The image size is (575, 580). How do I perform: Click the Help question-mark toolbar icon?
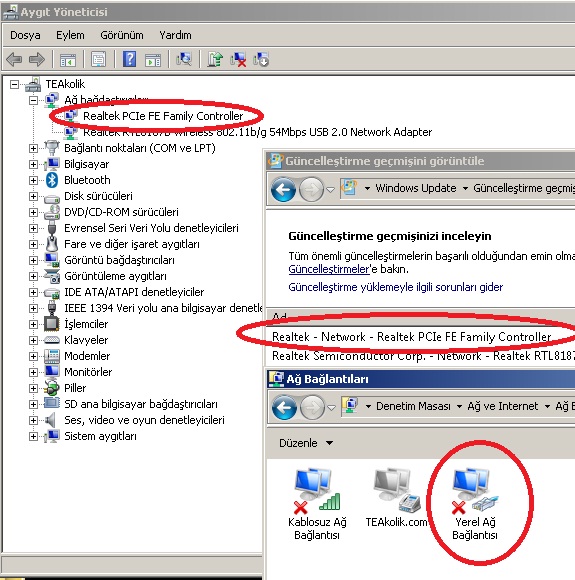tap(129, 60)
